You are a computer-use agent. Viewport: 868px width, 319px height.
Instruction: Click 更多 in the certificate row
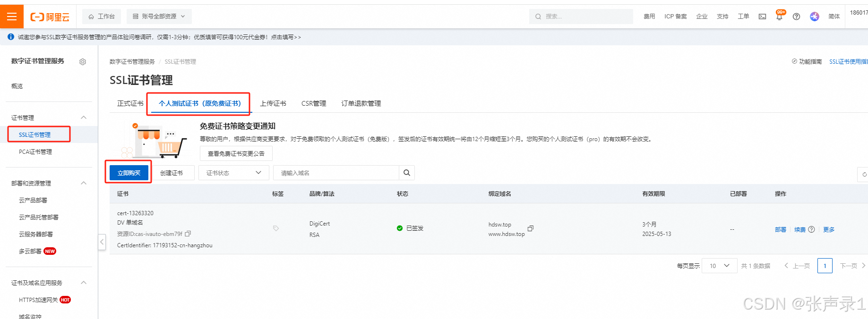pos(829,229)
